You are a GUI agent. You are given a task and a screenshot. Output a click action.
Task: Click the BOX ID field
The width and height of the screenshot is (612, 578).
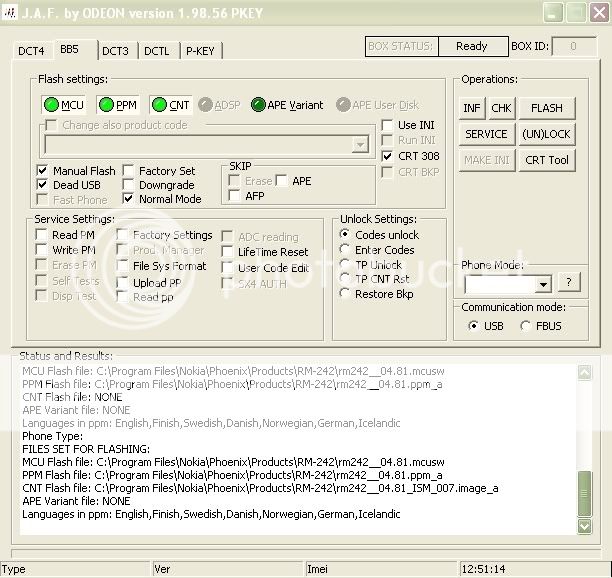[574, 46]
